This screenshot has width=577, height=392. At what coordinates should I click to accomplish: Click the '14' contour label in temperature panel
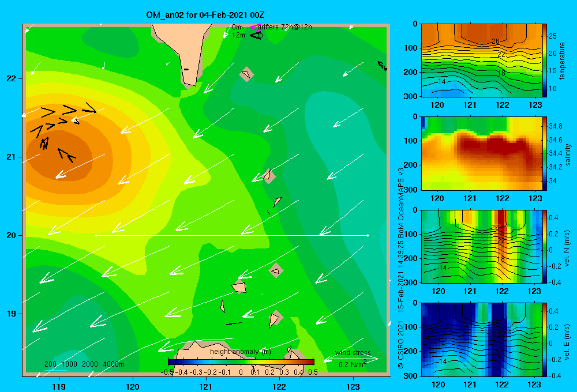coord(441,82)
